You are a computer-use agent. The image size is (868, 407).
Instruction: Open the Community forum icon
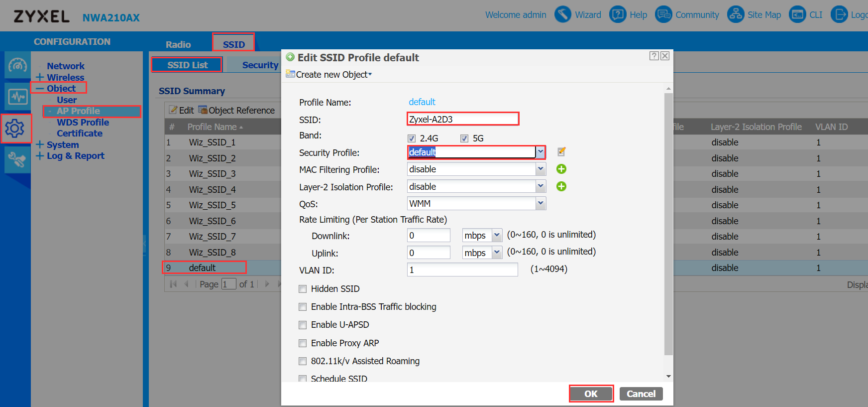663,14
